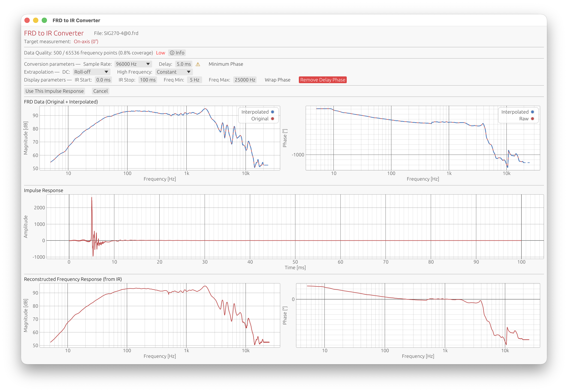The height and width of the screenshot is (392, 568).
Task: Enable Wrap Phase display
Action: tap(277, 80)
